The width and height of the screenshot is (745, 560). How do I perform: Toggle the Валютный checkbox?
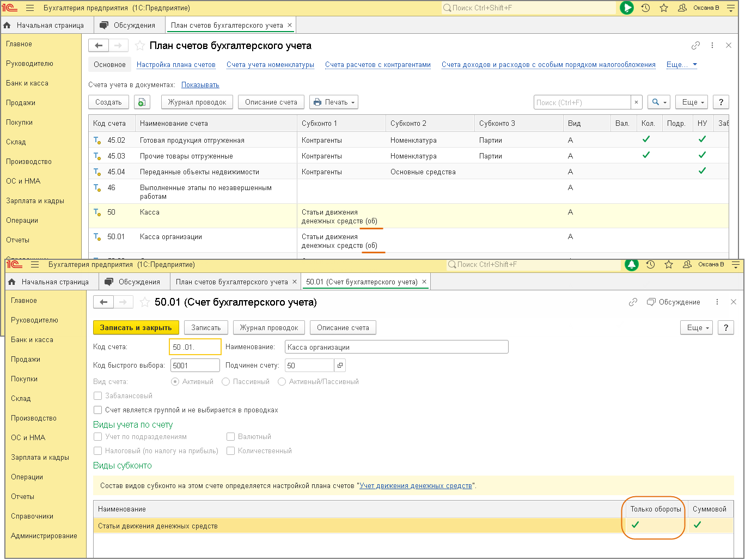(231, 437)
